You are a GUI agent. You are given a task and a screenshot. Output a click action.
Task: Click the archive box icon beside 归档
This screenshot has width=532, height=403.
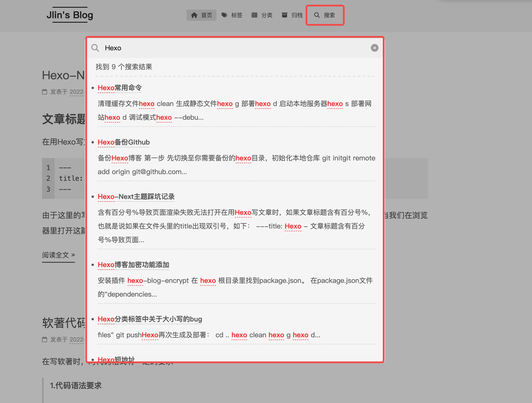pos(284,15)
